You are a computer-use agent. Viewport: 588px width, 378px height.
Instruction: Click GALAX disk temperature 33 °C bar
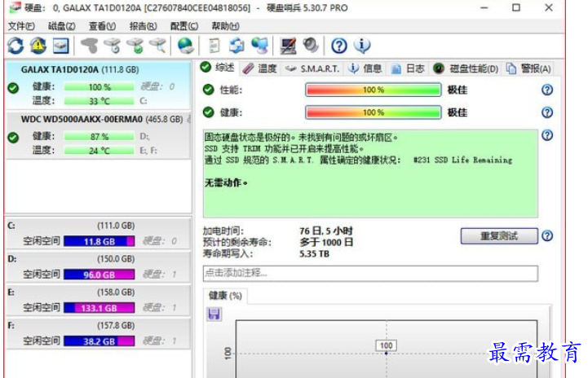99,101
